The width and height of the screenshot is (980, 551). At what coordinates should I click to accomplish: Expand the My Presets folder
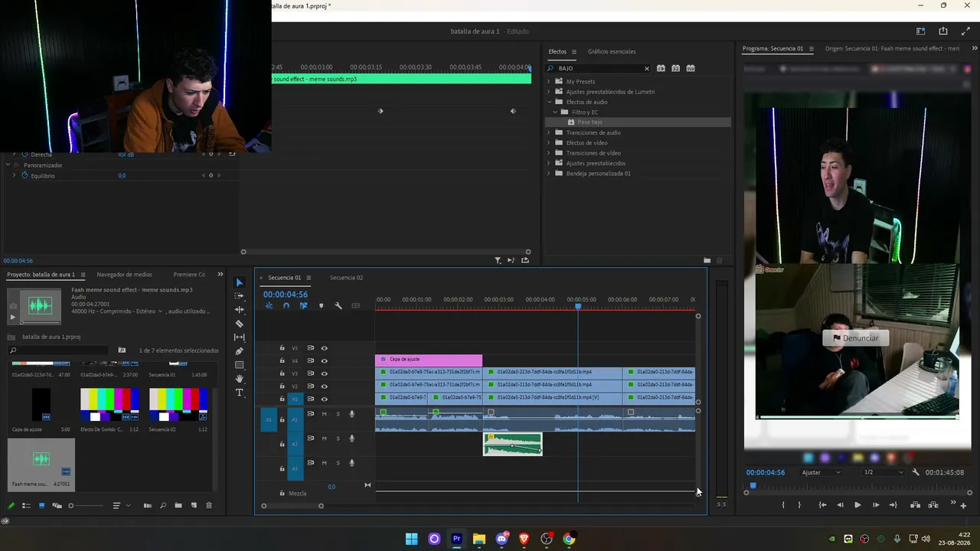pyautogui.click(x=549, y=81)
